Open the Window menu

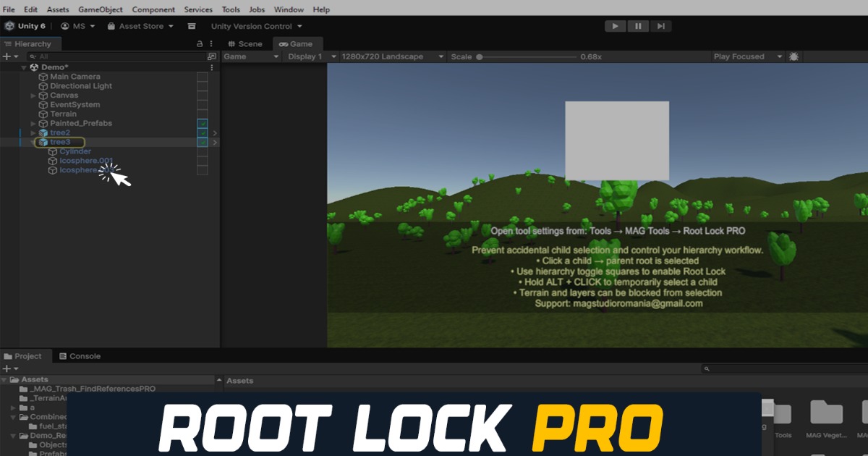[x=289, y=9]
